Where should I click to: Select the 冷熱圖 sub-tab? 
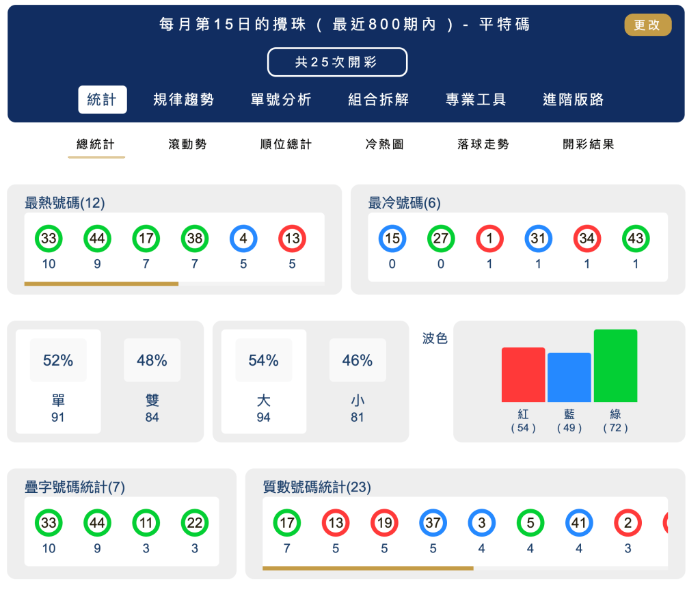pyautogui.click(x=384, y=144)
